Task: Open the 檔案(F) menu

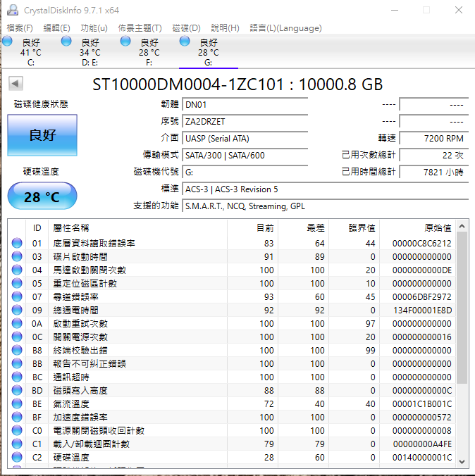Action: [20, 28]
